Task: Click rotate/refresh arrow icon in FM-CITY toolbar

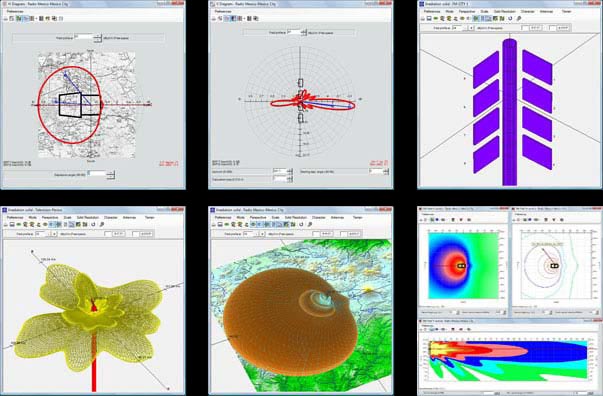Action: click(510, 18)
